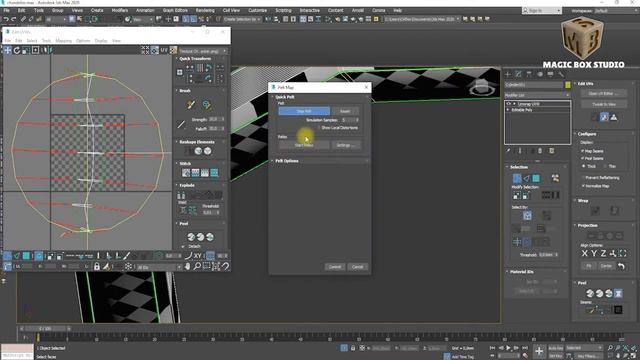
Task: Open the Tools menu in Edit UVWs
Action: pos(46,41)
